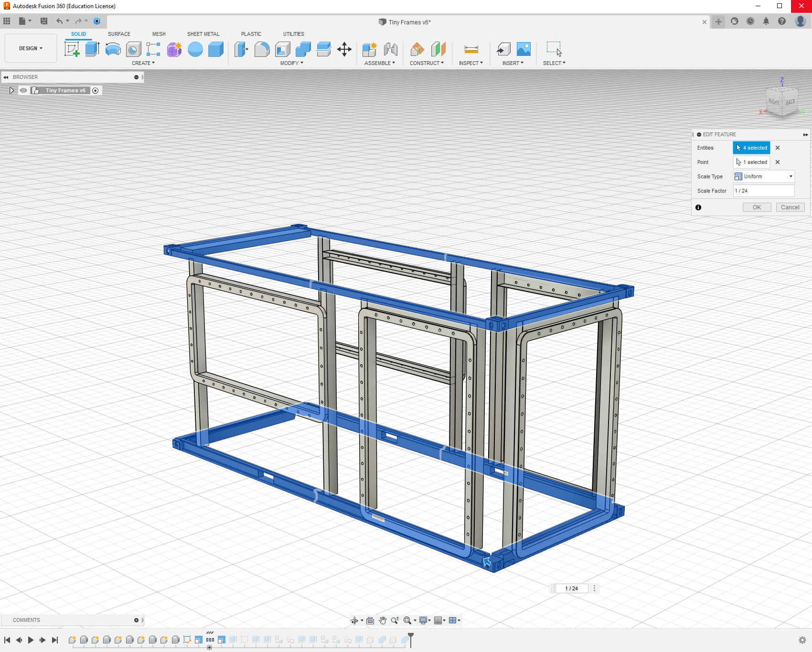This screenshot has height=652, width=812.
Task: Activate the Pan tool in navigation bar
Action: (382, 620)
